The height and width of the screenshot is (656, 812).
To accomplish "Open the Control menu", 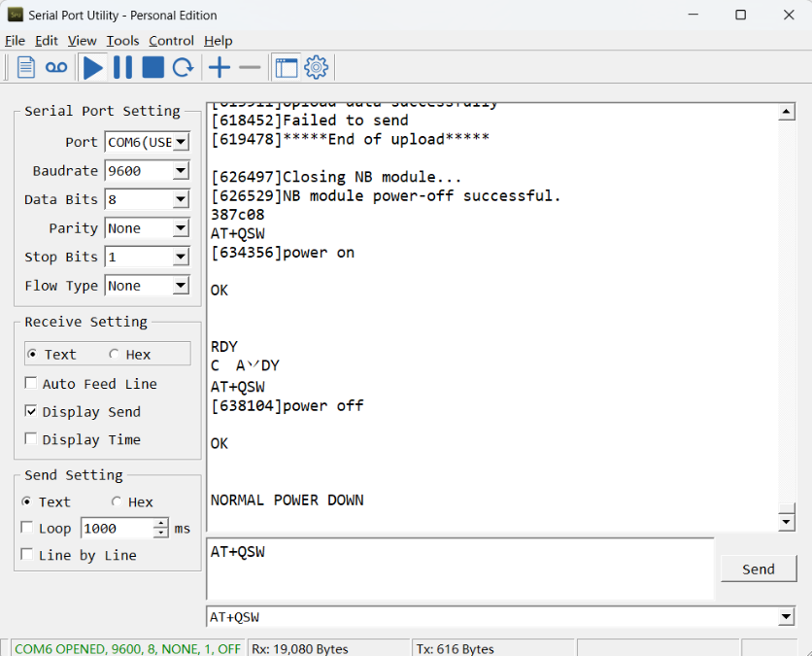I will pos(171,41).
